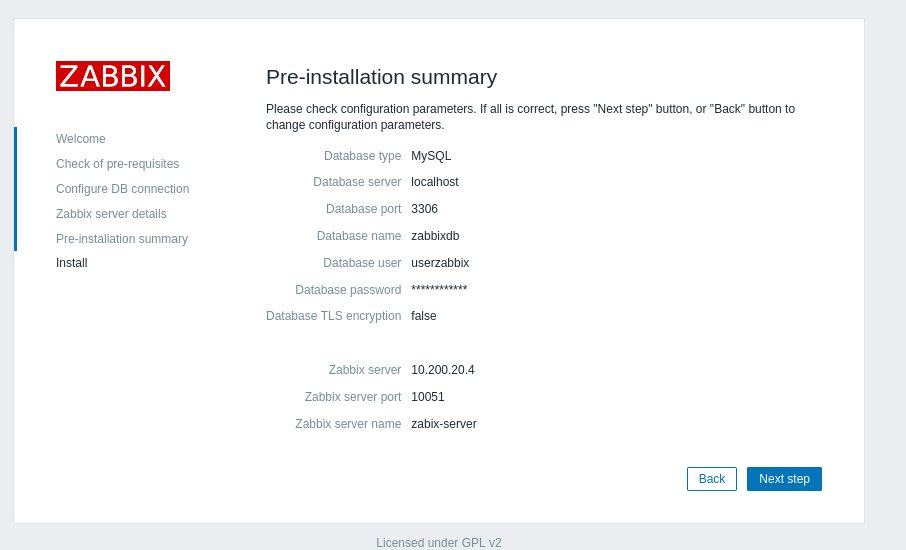Click the MySQL database type value

(431, 156)
